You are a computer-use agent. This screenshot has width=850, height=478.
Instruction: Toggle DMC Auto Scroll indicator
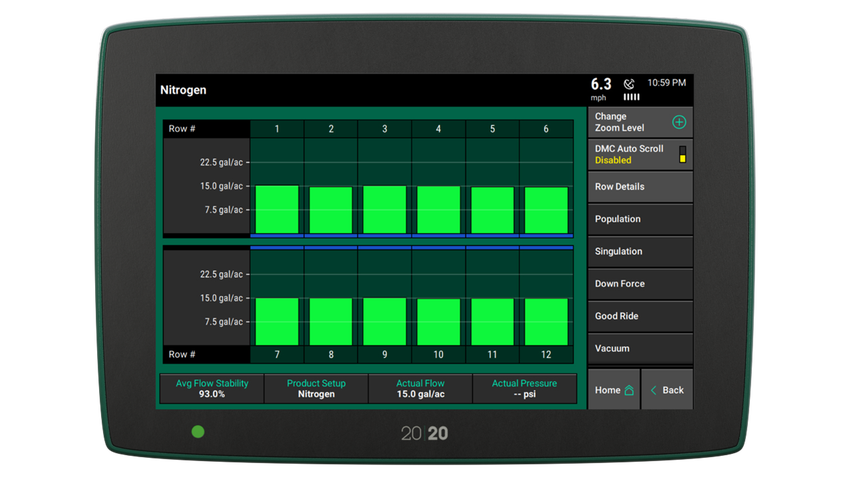coord(682,154)
